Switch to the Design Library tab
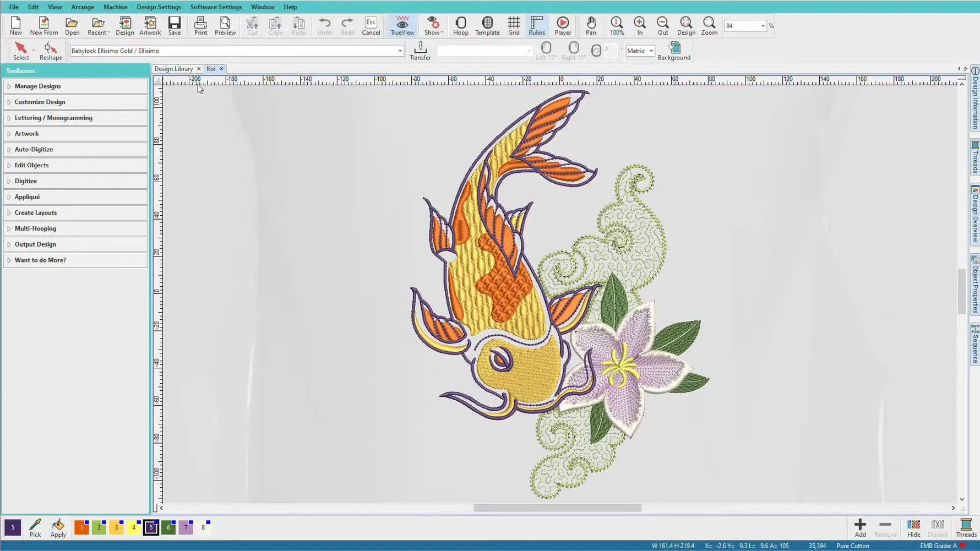The width and height of the screenshot is (980, 551). pos(173,69)
